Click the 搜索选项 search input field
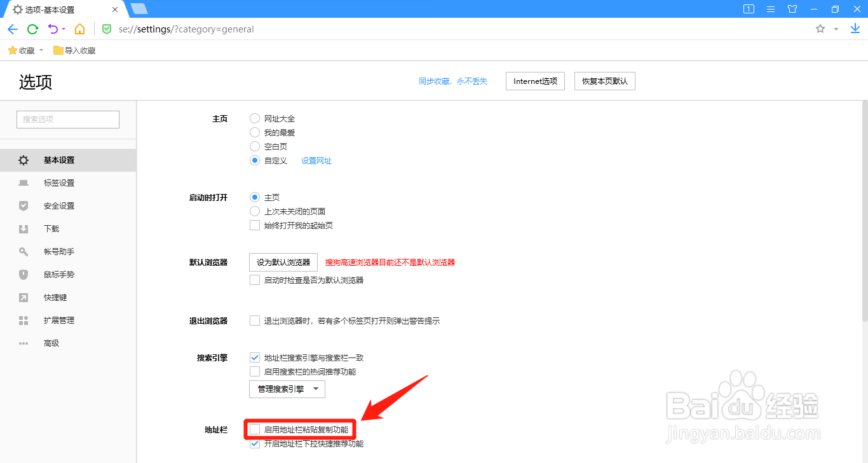The image size is (868, 463). (x=67, y=119)
